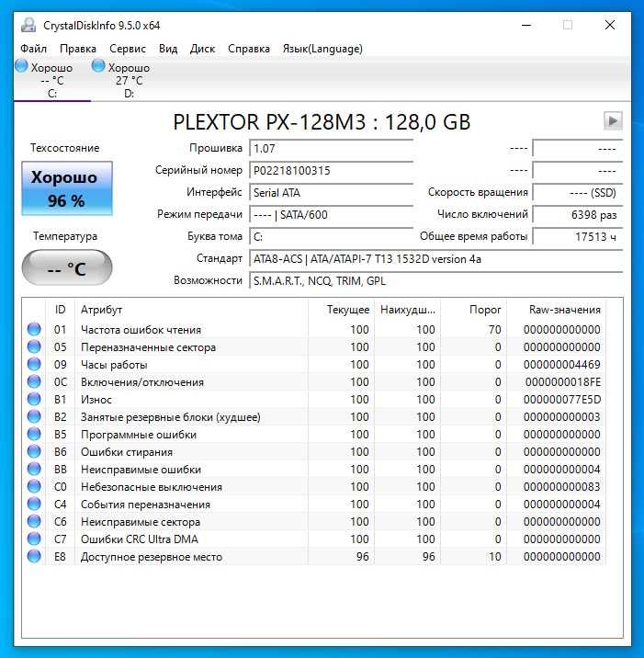Image resolution: width=644 pixels, height=658 pixels.
Task: Click the C: drive status orb in disk bar
Action: click(21, 66)
